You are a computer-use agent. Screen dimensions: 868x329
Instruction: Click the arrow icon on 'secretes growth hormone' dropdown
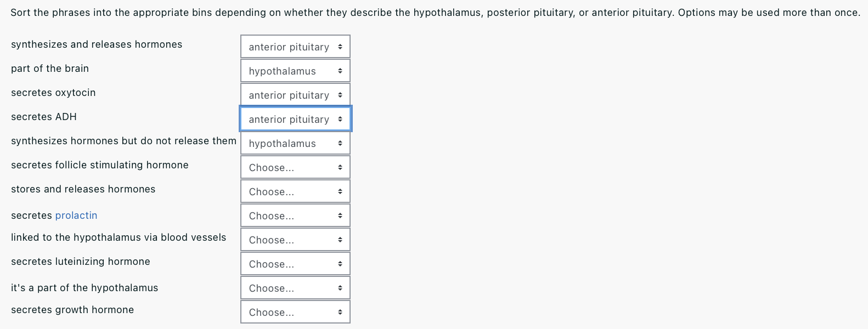(340, 312)
